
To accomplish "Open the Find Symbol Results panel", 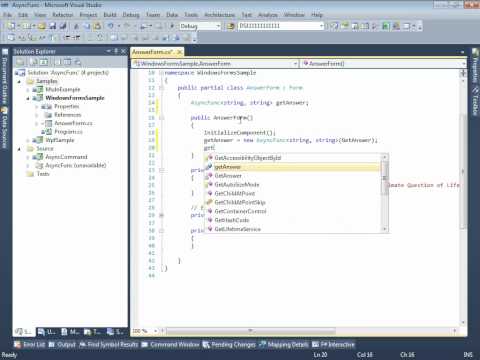I will pos(109,345).
